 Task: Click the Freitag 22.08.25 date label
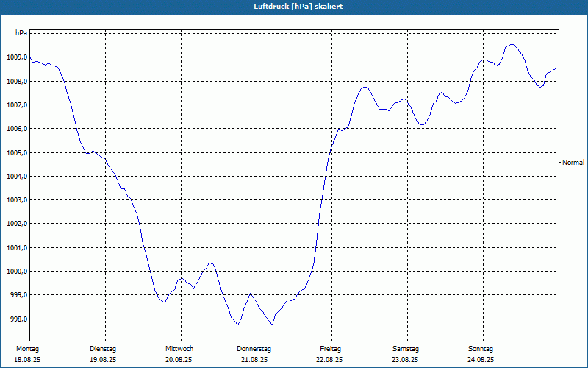tap(329, 354)
